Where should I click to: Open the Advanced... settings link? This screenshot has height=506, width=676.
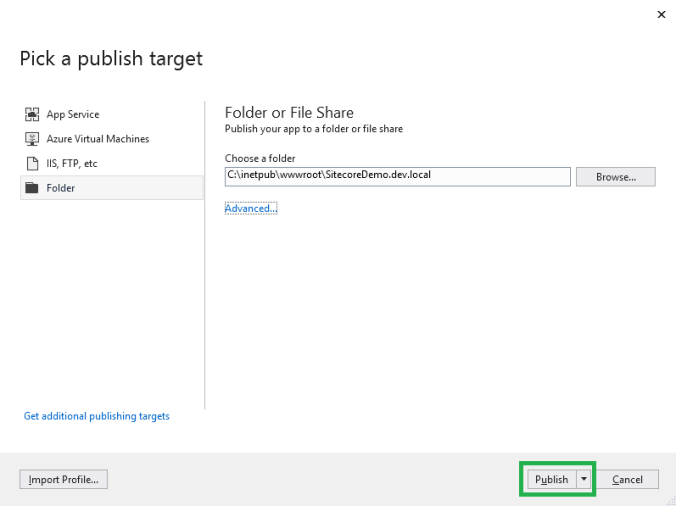coord(250,208)
